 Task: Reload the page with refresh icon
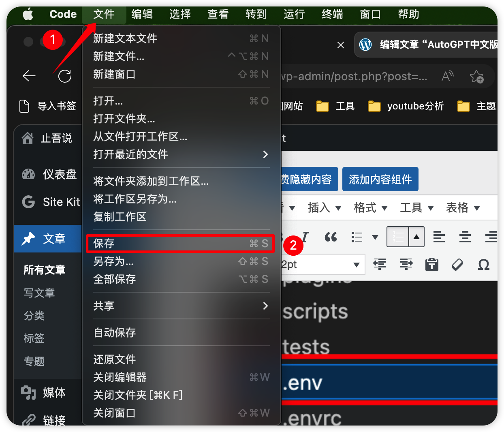tap(65, 76)
